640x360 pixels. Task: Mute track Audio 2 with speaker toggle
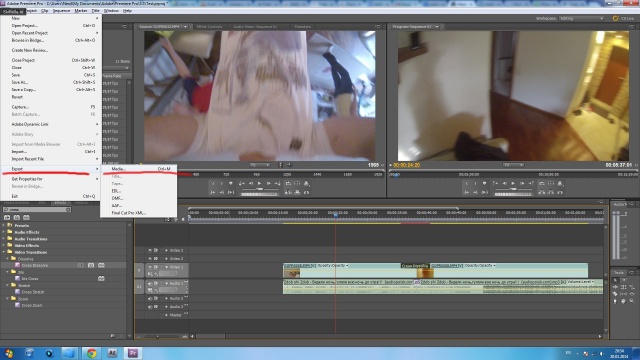(x=150, y=298)
